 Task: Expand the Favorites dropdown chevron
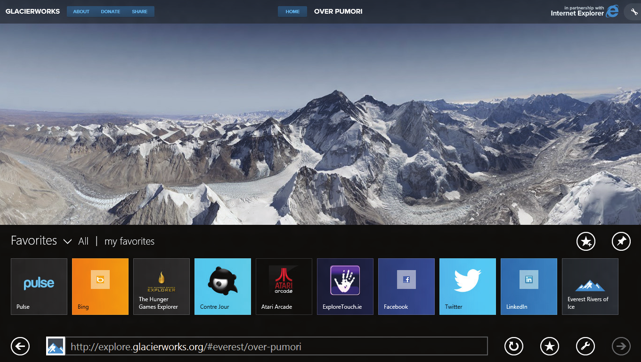click(67, 241)
